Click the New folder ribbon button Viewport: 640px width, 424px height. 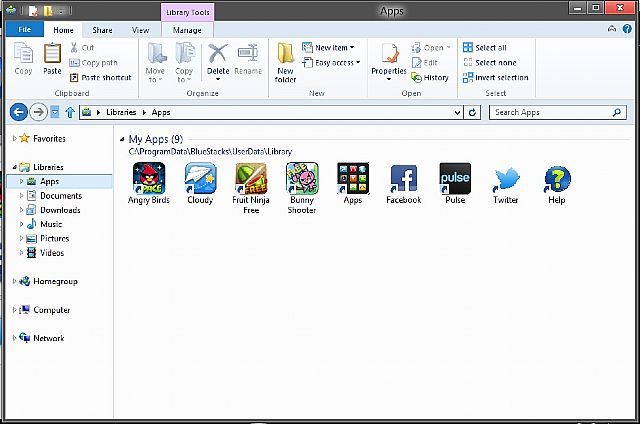coord(286,60)
